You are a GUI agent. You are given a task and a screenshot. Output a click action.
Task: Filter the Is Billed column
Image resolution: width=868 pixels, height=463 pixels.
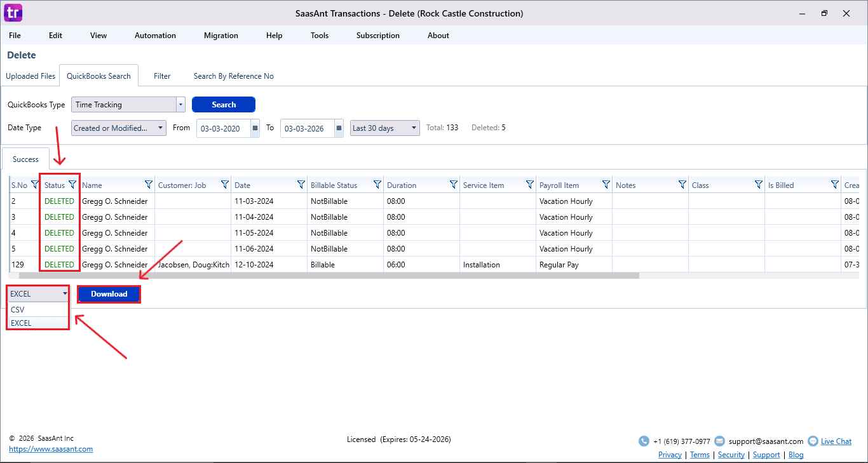pos(835,185)
